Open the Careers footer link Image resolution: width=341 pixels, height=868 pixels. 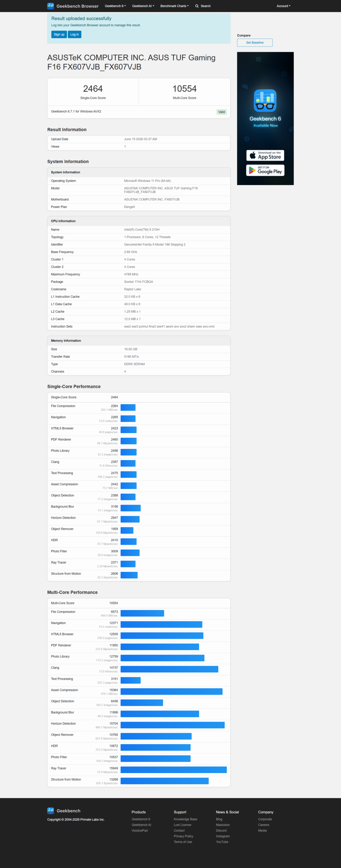tap(263, 825)
